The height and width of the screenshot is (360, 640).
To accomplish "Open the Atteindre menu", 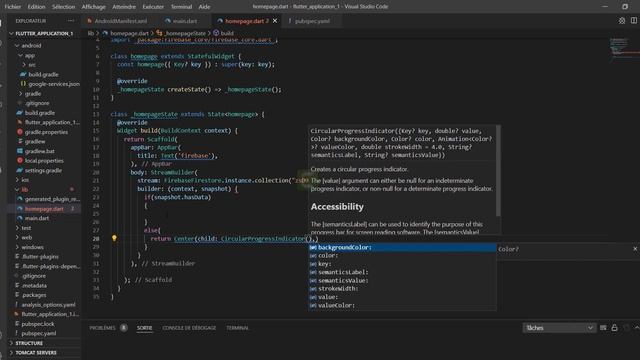I will point(124,7).
